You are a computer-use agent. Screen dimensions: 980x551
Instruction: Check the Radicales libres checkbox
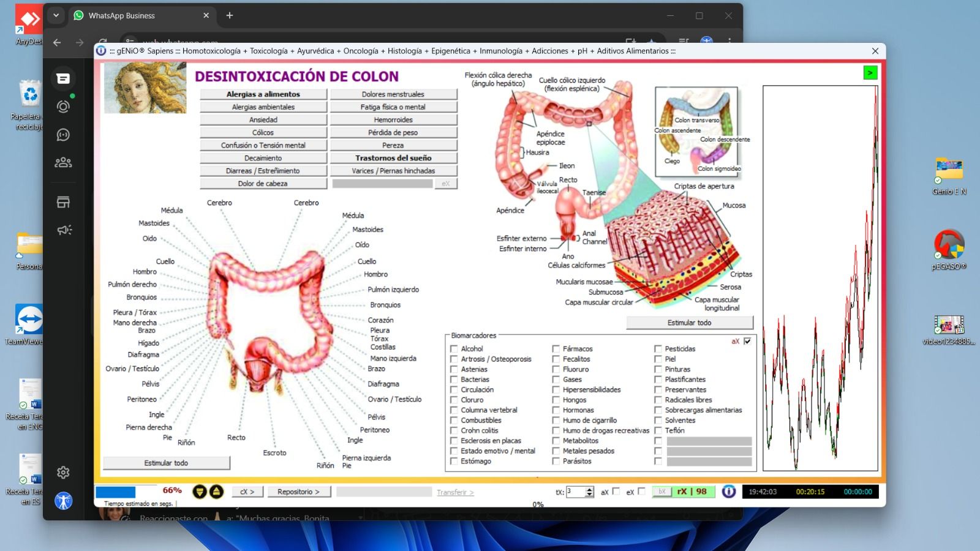click(658, 400)
